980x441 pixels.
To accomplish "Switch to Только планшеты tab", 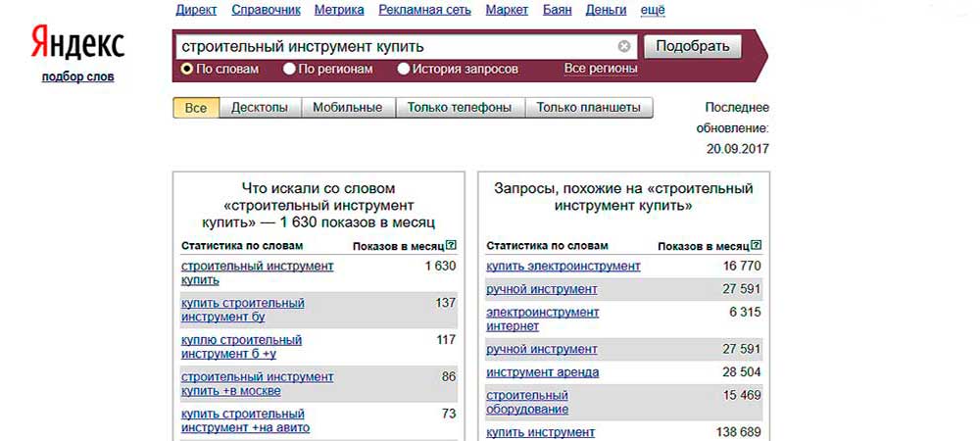I will click(x=588, y=108).
